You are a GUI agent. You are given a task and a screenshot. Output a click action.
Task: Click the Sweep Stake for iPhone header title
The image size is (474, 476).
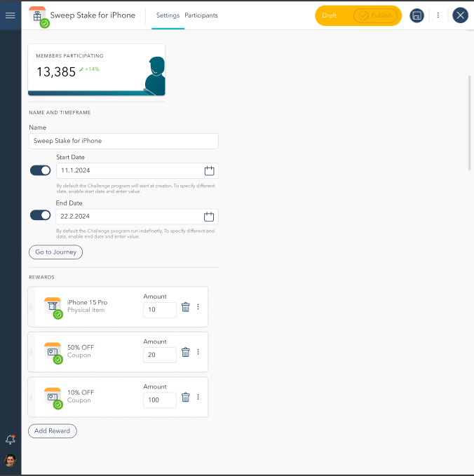tap(93, 15)
